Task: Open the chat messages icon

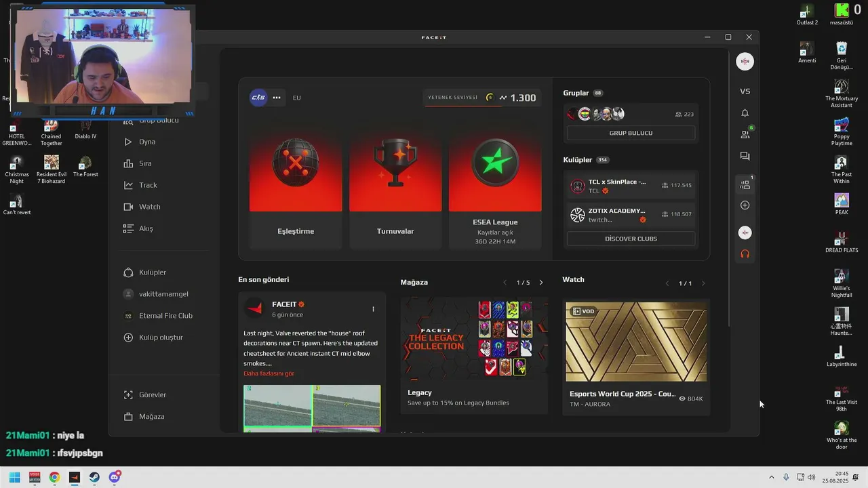Action: pyautogui.click(x=745, y=156)
